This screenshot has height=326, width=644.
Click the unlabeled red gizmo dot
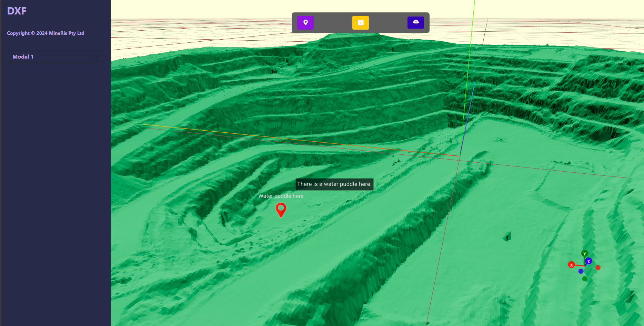coord(598,267)
